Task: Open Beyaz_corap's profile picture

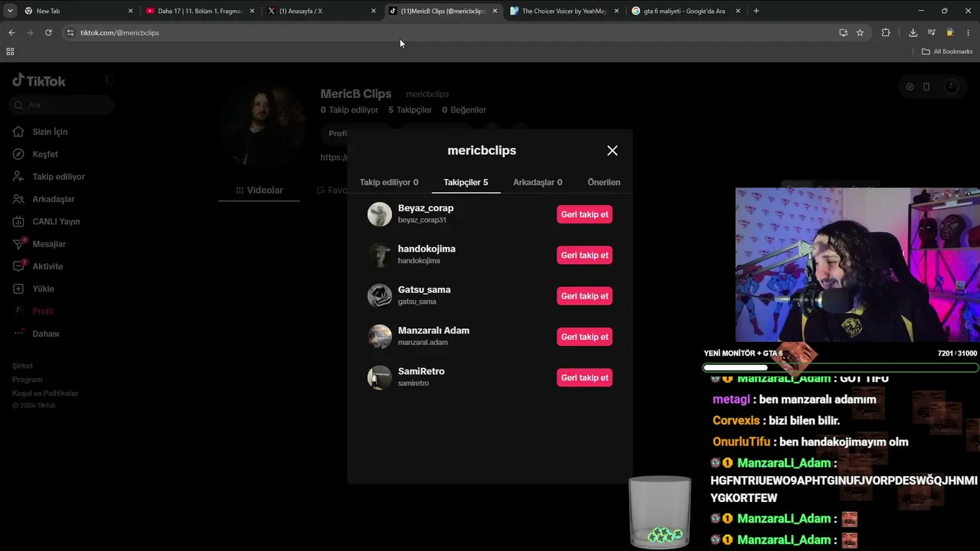Action: pyautogui.click(x=380, y=214)
